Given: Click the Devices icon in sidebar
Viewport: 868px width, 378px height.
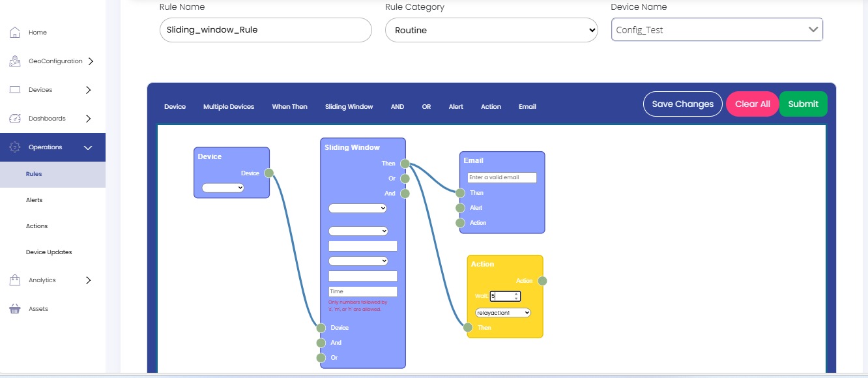Looking at the screenshot, I should point(15,90).
